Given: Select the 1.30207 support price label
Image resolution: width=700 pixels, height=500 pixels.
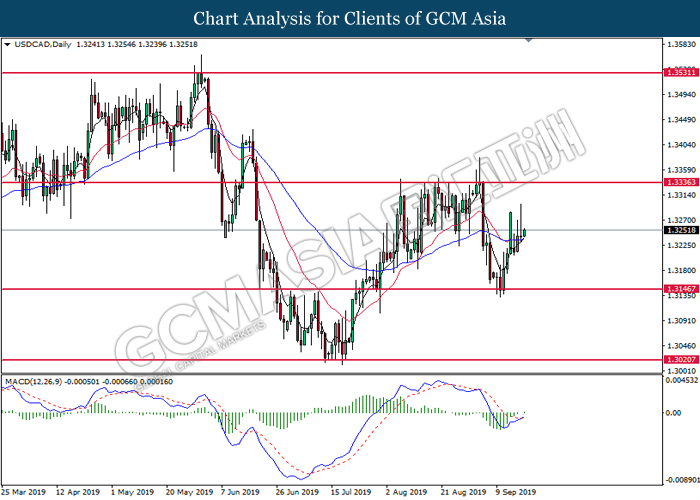Looking at the screenshot, I should point(681,359).
